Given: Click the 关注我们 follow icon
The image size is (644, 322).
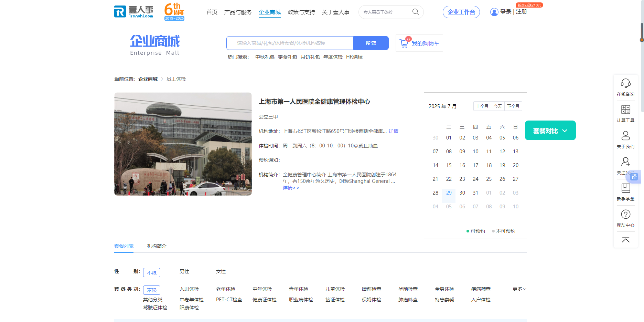Looking at the screenshot, I should tap(625, 162).
